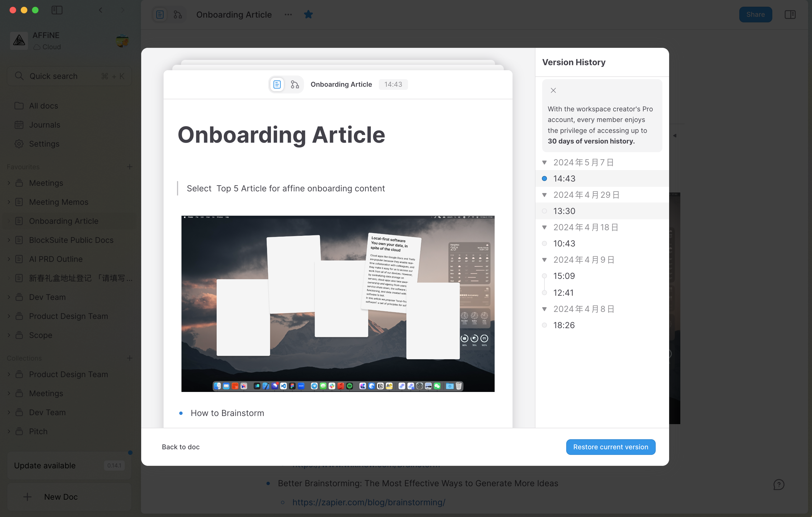Open the right side panel icon
This screenshot has height=517, width=812.
coord(790,15)
